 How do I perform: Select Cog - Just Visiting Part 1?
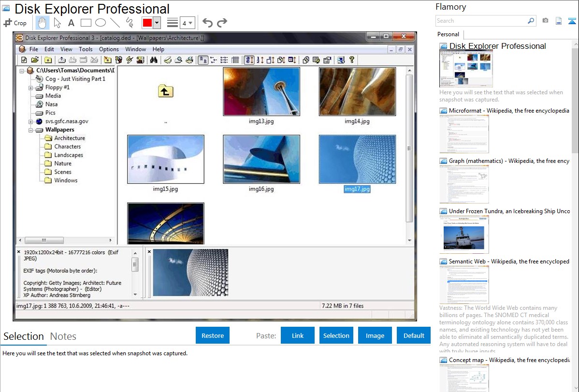[x=71, y=79]
